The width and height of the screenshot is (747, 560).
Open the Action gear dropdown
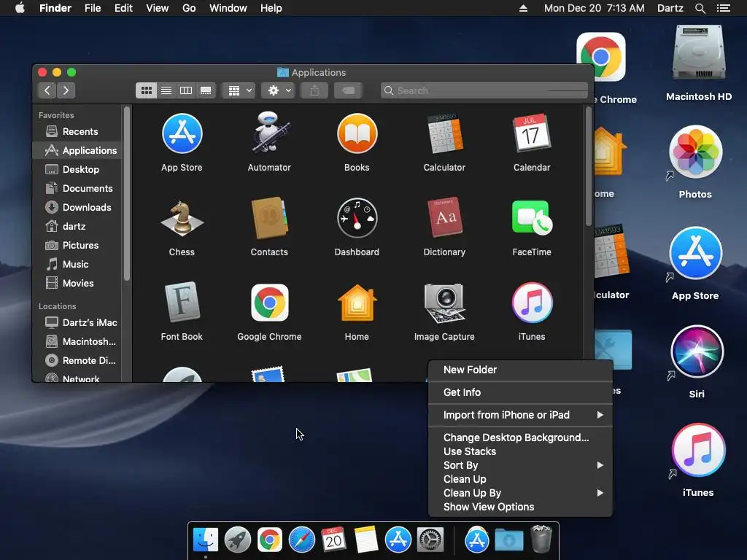click(279, 90)
